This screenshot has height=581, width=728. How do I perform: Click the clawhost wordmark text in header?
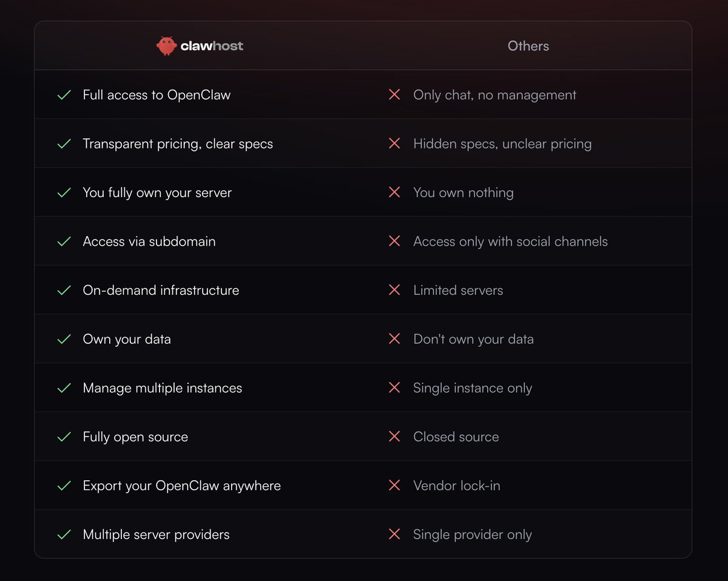coord(212,46)
